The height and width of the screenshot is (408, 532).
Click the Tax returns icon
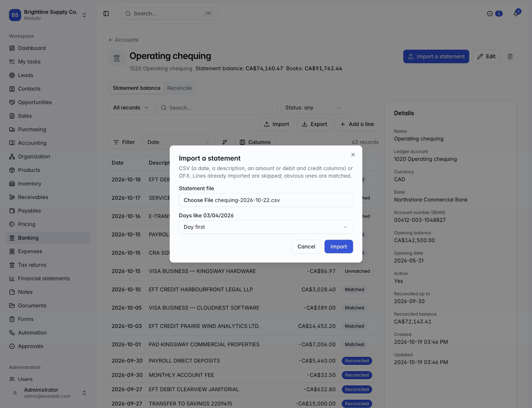pyautogui.click(x=12, y=265)
